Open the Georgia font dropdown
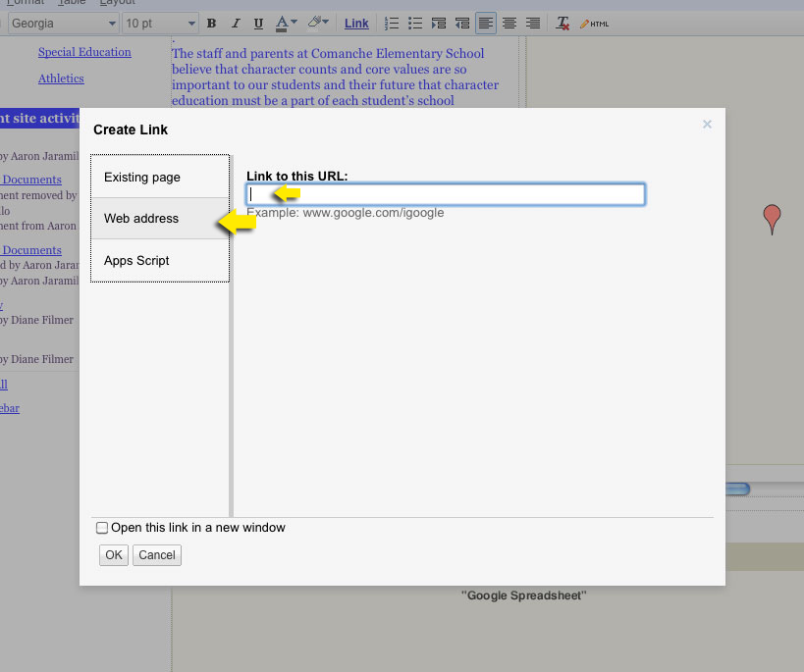The image size is (804, 672). tap(63, 24)
